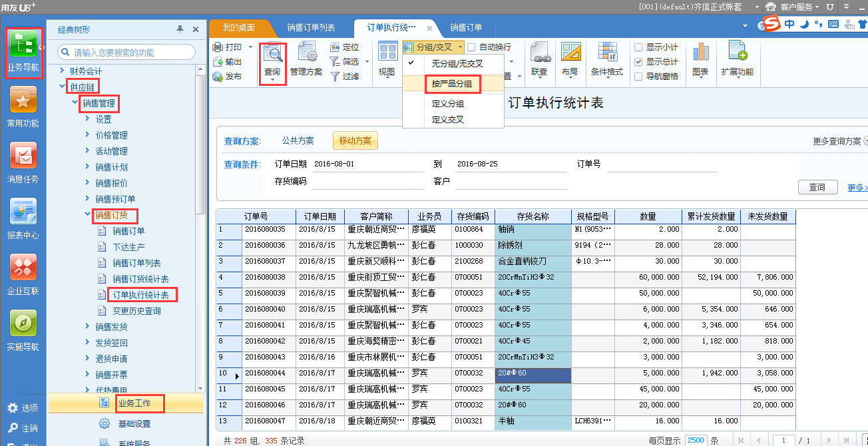This screenshot has height=446, width=868.
Task: Select the 公共方案 option
Action: [x=298, y=140]
